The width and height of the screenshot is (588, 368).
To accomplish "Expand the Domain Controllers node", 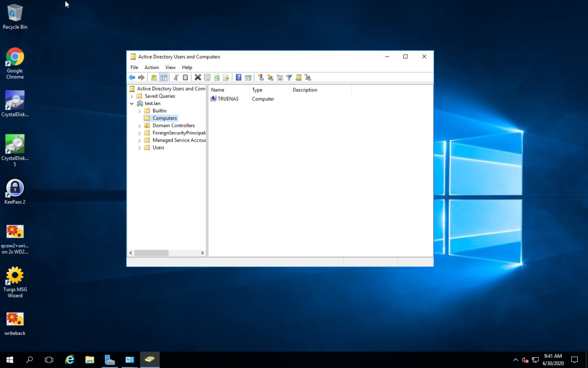I will pos(139,125).
